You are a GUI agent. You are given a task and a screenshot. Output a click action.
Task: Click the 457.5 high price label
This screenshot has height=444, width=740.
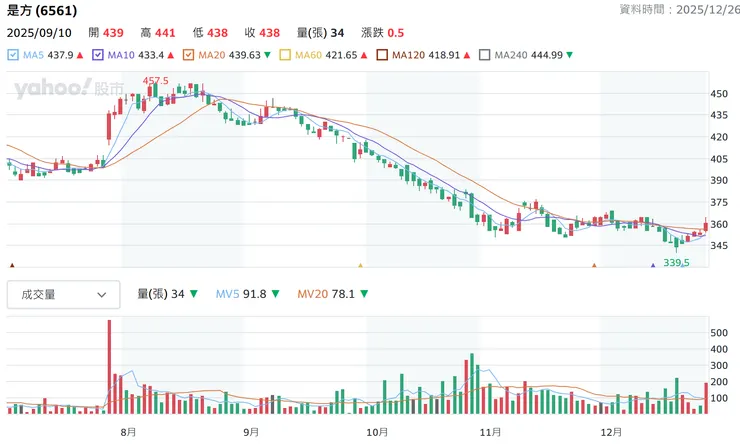click(156, 80)
